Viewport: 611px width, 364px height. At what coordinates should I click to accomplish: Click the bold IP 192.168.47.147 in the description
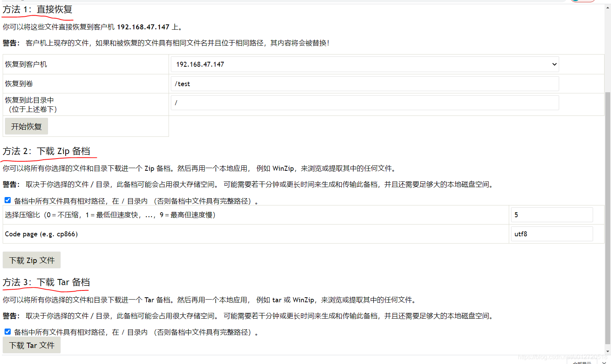(143, 27)
